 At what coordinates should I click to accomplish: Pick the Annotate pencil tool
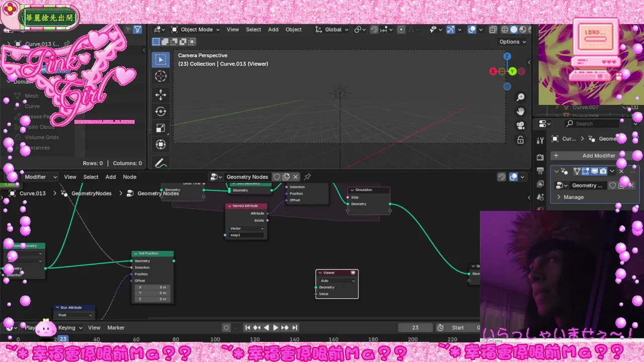(161, 163)
